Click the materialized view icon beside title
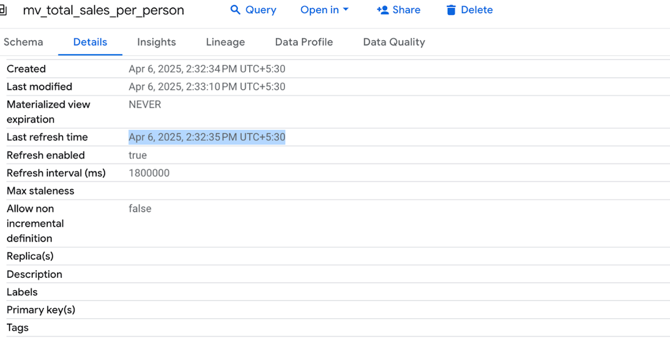Viewport: 670px width, 360px height. click(3, 10)
